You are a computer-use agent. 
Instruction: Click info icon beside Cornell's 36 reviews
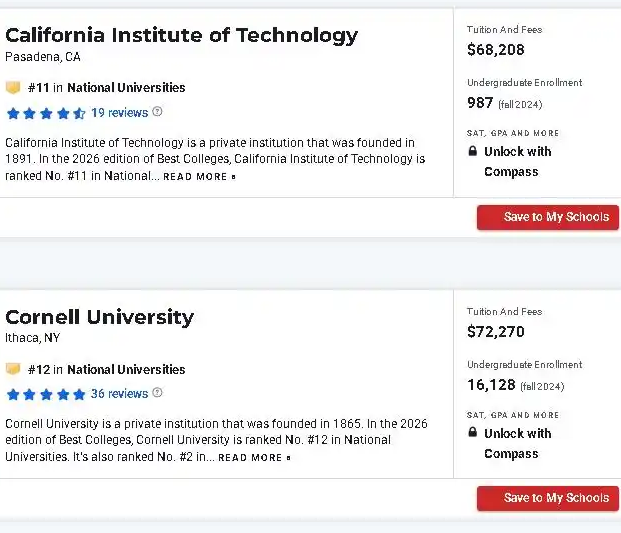pyautogui.click(x=157, y=393)
